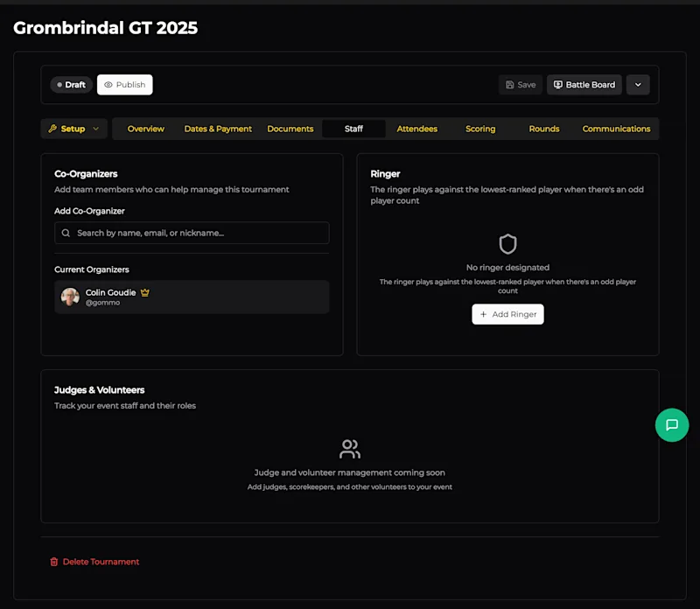Click the Grombrindal GT 2025 title
700x609 pixels.
pos(105,28)
